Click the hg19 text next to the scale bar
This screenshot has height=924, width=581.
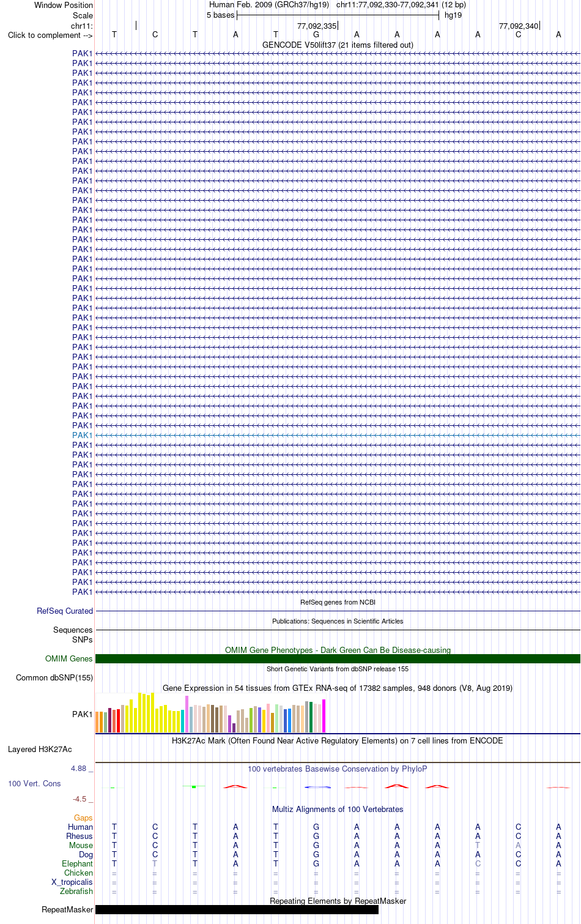point(453,15)
